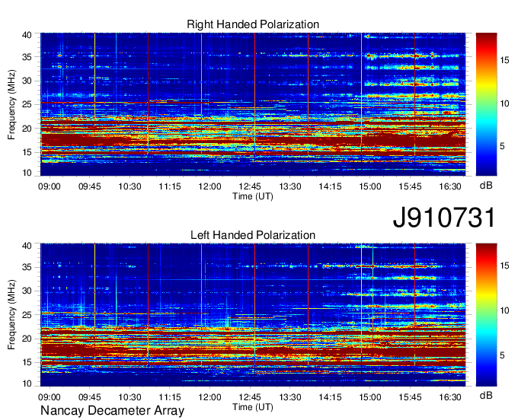Click the Right Handed plot's dB colorbar
This screenshot has width=518, height=420.
[486, 104]
